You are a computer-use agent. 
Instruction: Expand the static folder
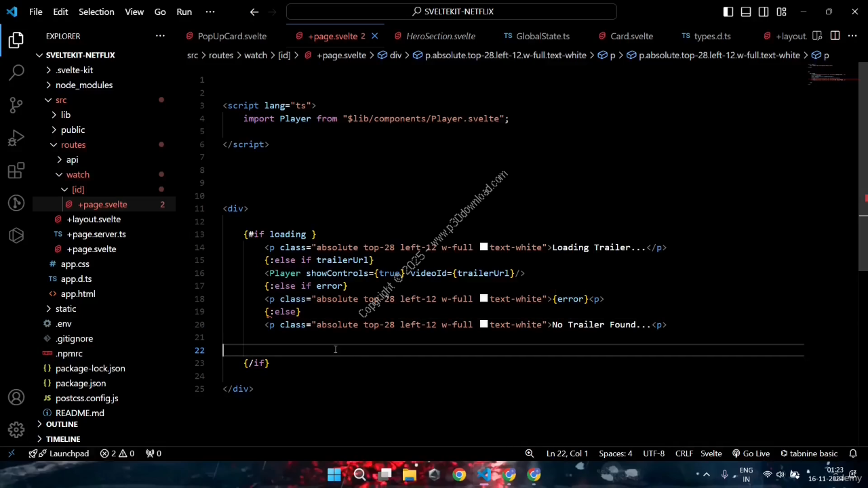pyautogui.click(x=66, y=308)
